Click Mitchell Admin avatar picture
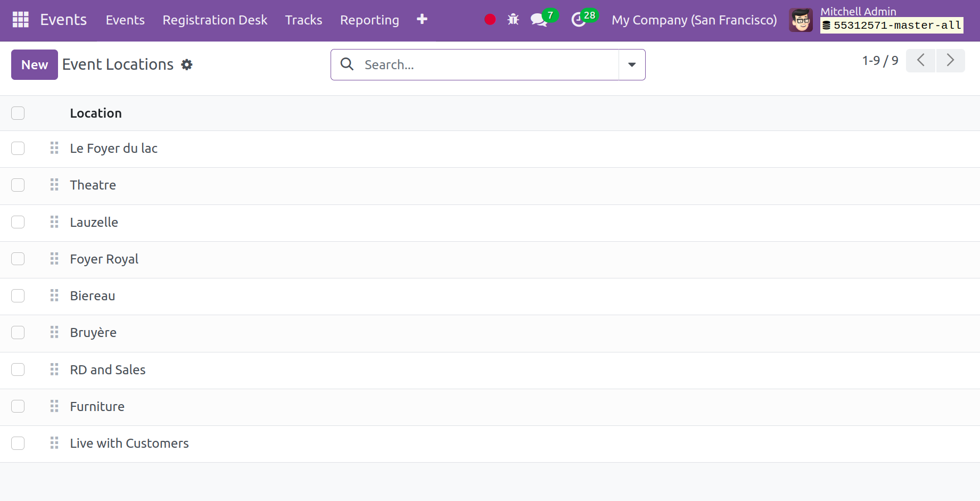 pyautogui.click(x=801, y=20)
